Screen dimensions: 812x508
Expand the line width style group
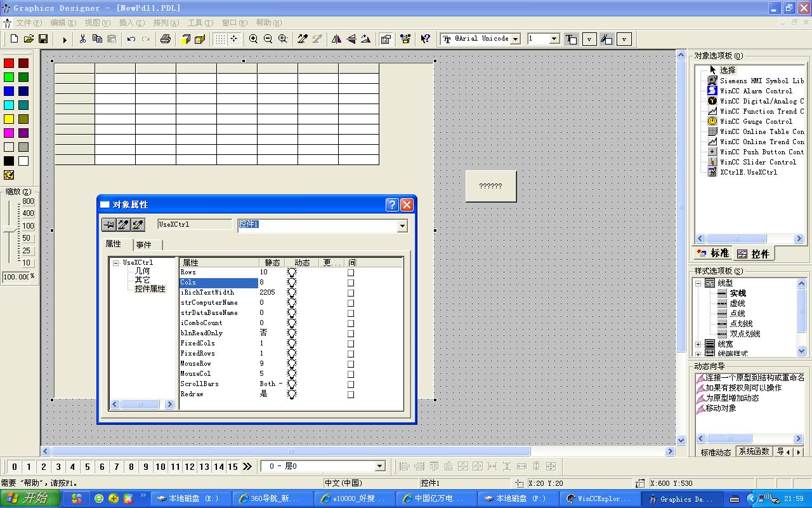[x=698, y=344]
